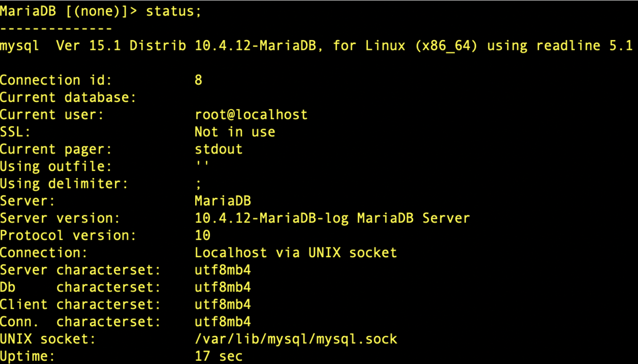Click the 'stdout' value

click(x=219, y=149)
